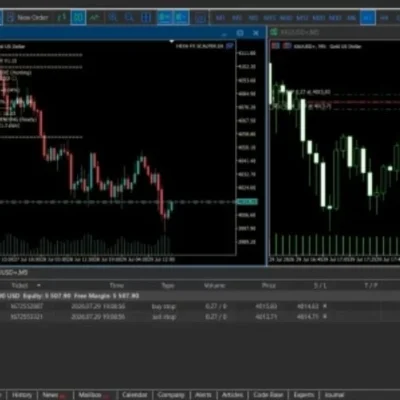Screen dimensions: 400x400
Task: Maximize the left chart window
Action: pos(240,33)
